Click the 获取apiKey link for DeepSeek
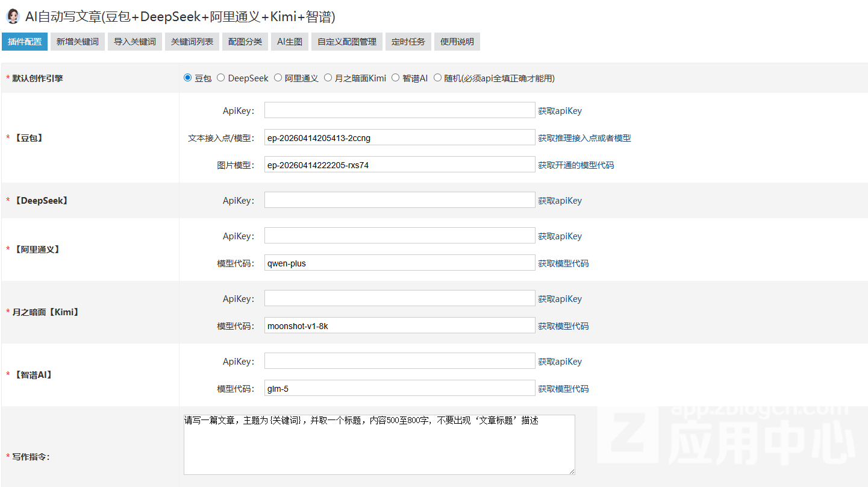868x487 pixels. (560, 201)
